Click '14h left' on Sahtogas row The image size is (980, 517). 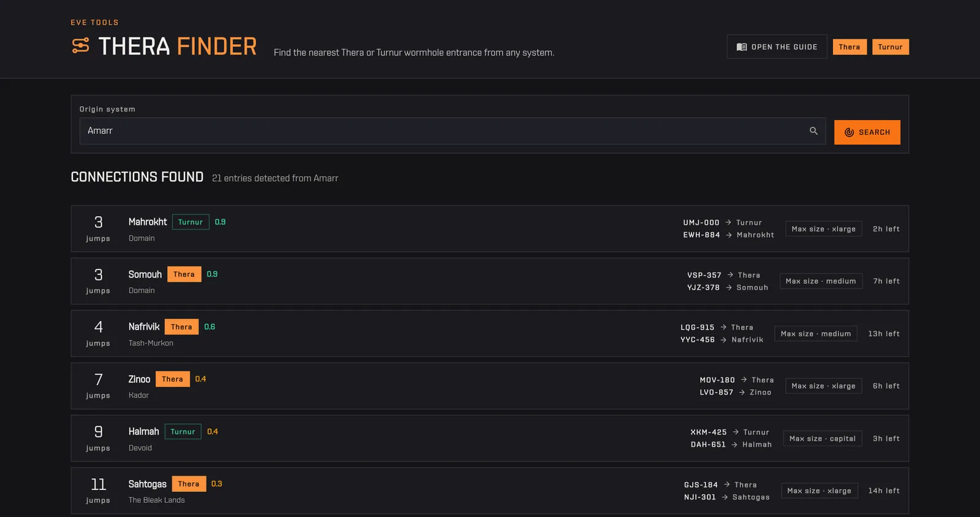click(884, 491)
